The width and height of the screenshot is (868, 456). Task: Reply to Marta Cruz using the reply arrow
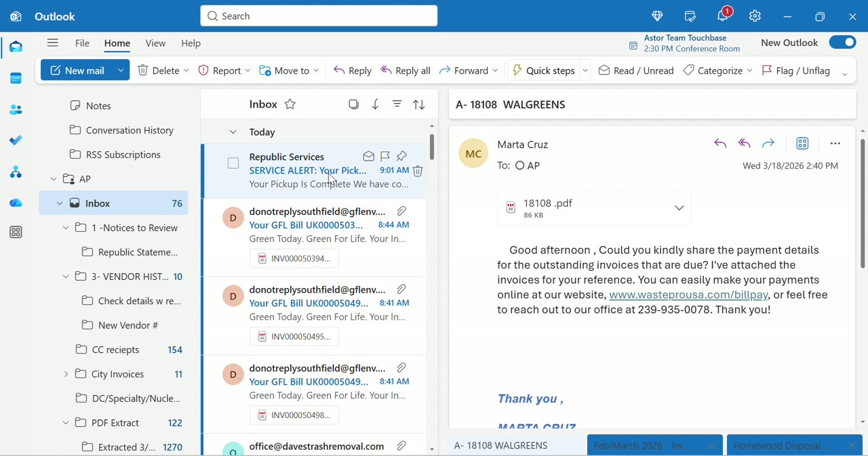tap(719, 143)
